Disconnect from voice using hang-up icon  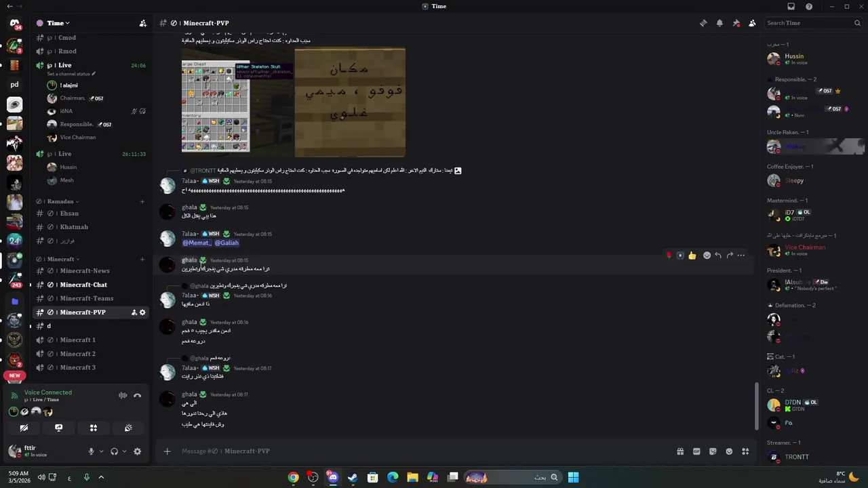click(x=137, y=395)
